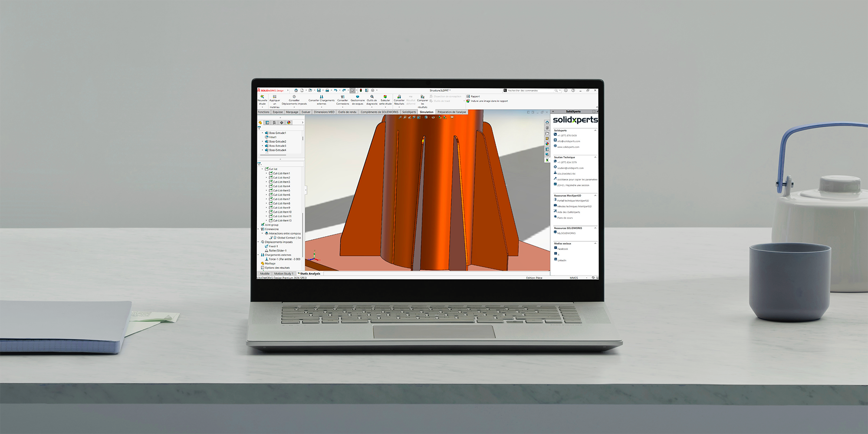Select Maillage in the simulation tree
Viewport: 868px width, 434px height.
271,264
